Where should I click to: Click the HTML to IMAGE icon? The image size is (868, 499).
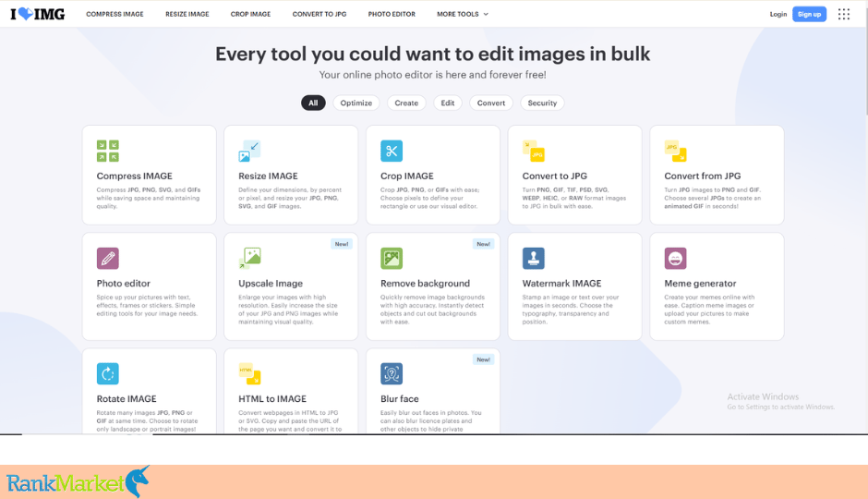[x=249, y=374]
